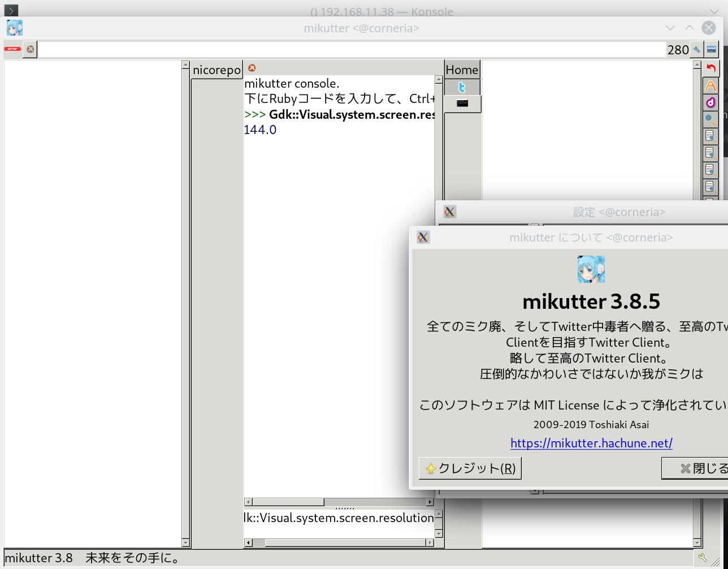728x569 pixels.
Task: Close the console tab with red X
Action: pyautogui.click(x=252, y=68)
